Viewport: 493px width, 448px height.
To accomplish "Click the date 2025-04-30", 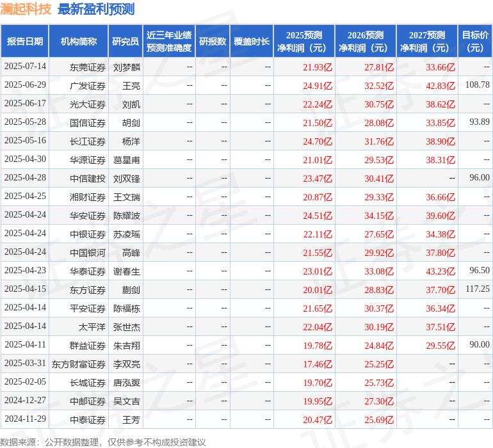I will (25, 159).
